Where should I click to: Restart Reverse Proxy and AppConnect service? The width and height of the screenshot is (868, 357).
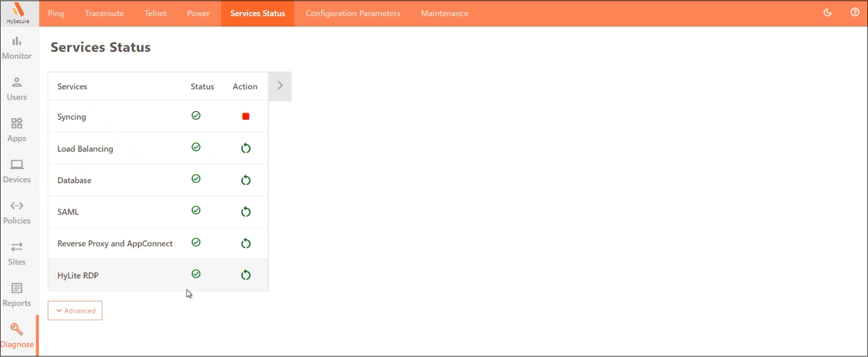(x=245, y=244)
